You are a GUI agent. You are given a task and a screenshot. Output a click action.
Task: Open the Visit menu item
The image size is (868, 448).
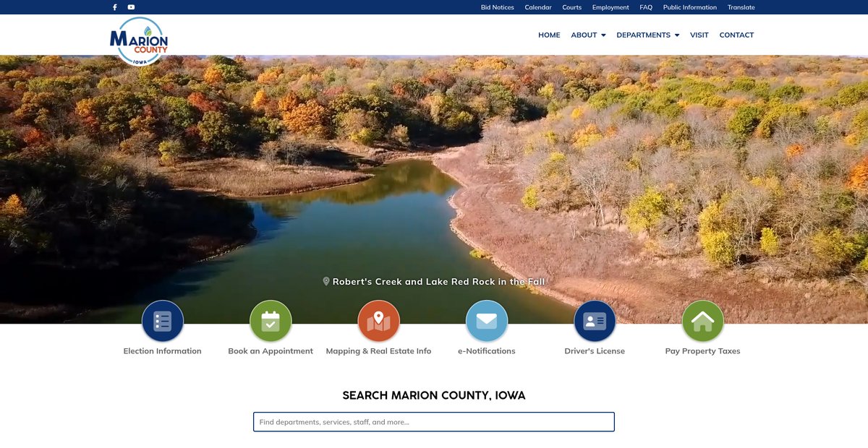pyautogui.click(x=699, y=35)
